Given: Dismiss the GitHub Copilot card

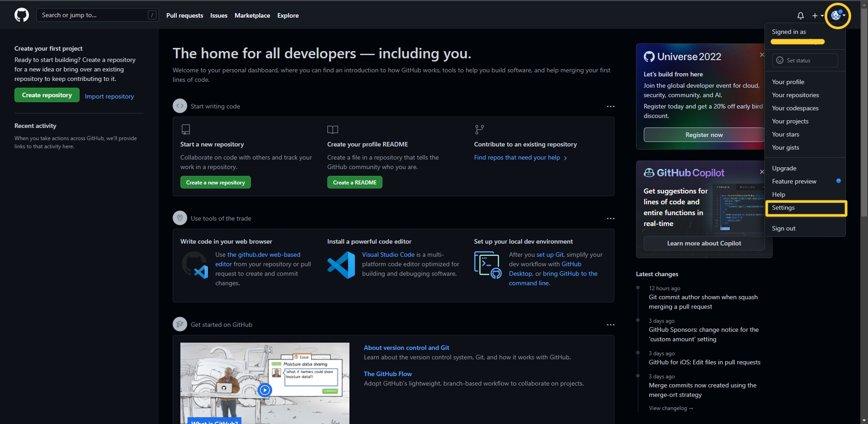Looking at the screenshot, I should [x=762, y=172].
